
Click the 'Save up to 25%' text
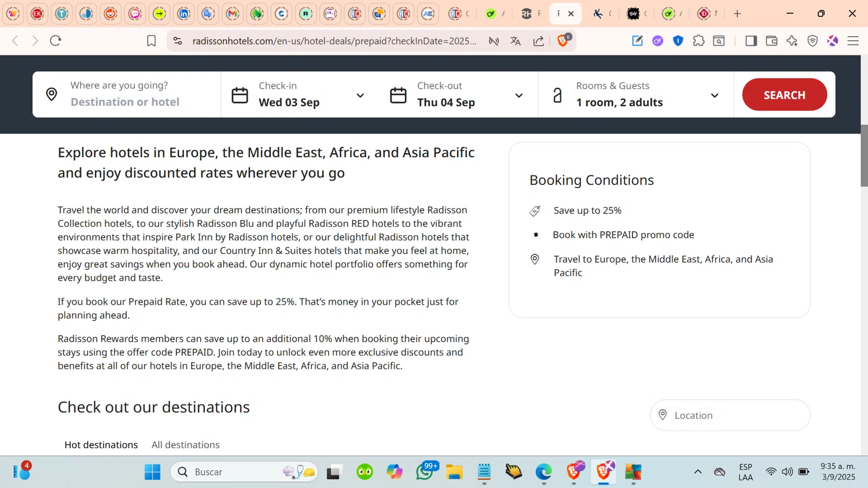click(x=587, y=210)
